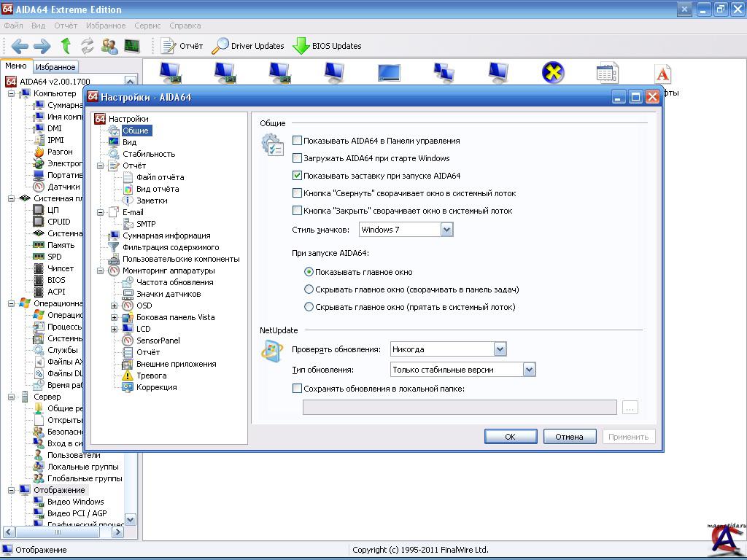Screen dimensions: 747x560
Task: Click the green up-level arrow icon
Action: [66, 46]
